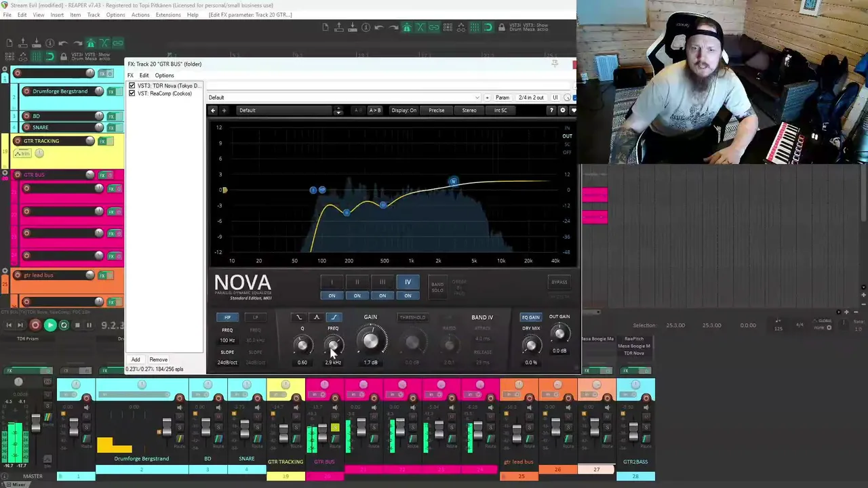Select low-shelf band shape icon
The width and height of the screenshot is (868, 488).
(x=299, y=317)
